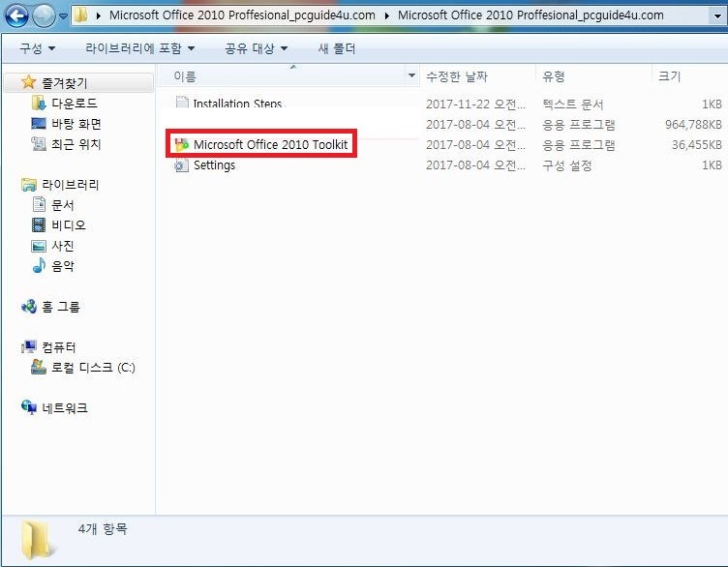
Task: Open the 라이브러리에 포함 menu
Action: click(139, 48)
